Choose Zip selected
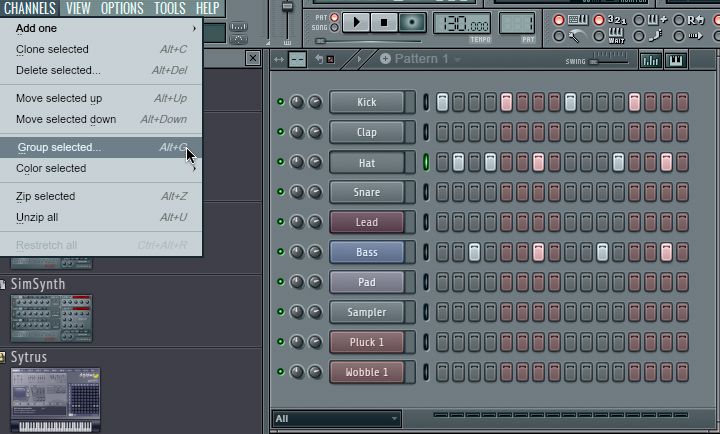The image size is (720, 434). point(101,196)
